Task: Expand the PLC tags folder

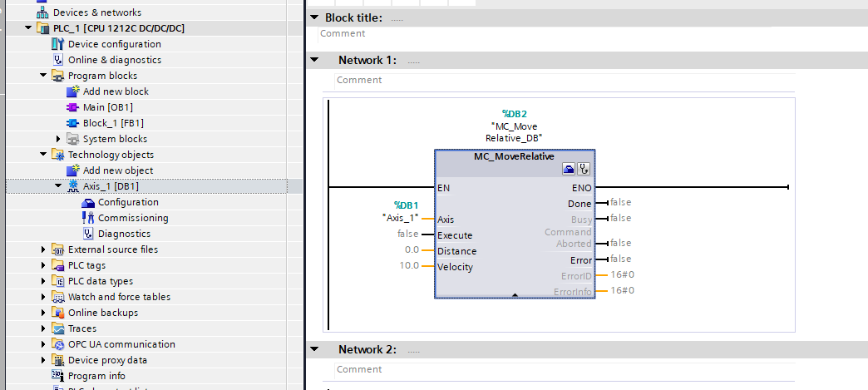Action: click(x=44, y=265)
